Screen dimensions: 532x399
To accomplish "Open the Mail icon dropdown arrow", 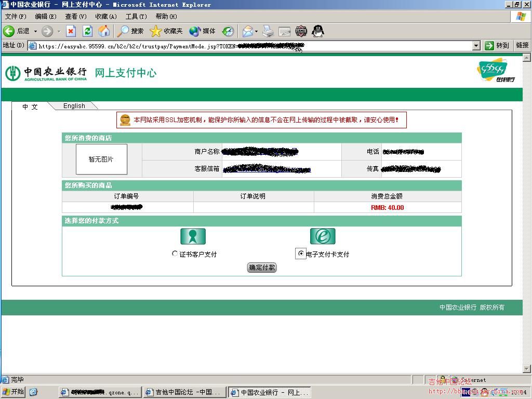I will [x=256, y=31].
